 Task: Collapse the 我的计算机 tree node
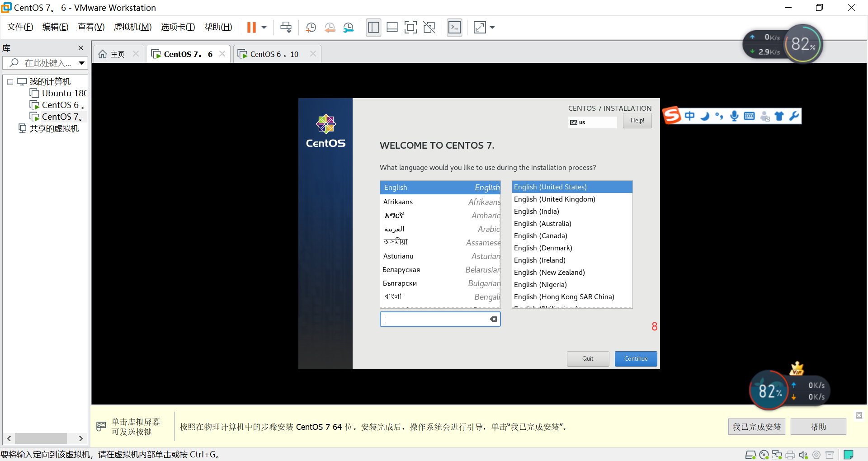coord(10,82)
